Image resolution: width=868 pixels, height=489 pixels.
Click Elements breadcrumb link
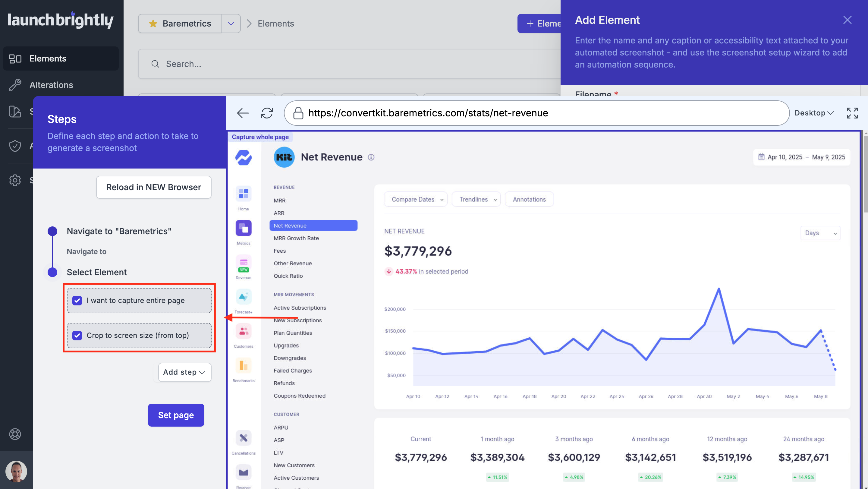(x=276, y=24)
